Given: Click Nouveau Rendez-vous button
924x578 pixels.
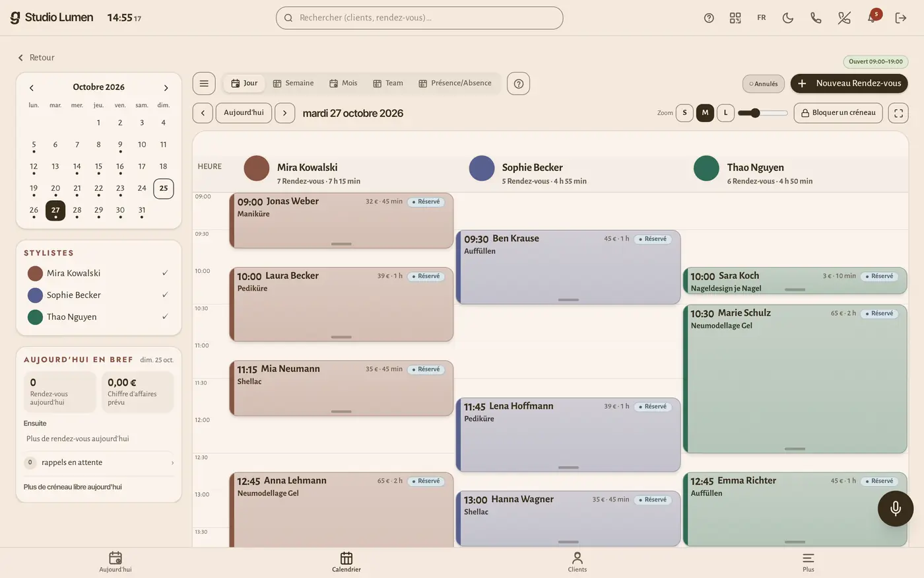Looking at the screenshot, I should pos(849,83).
